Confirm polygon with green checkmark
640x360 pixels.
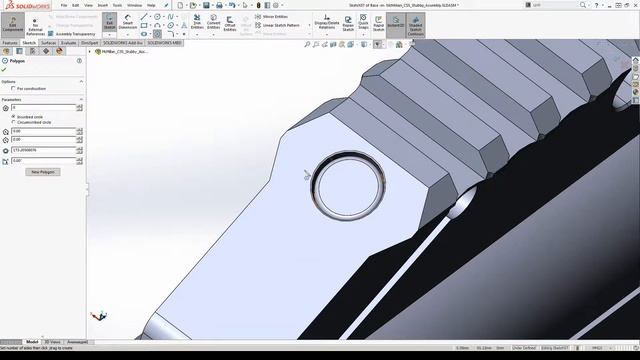pyautogui.click(x=4, y=70)
